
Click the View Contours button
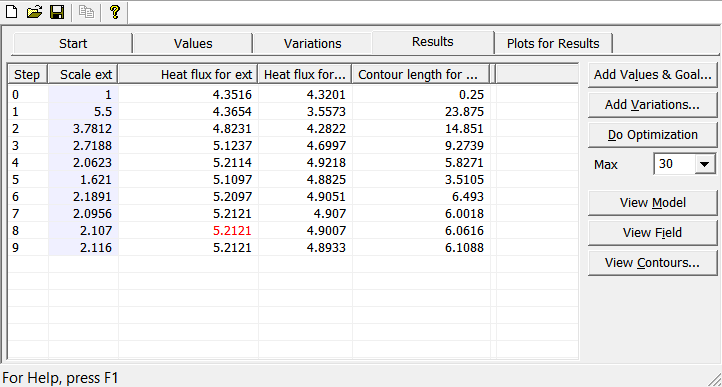[x=652, y=263]
